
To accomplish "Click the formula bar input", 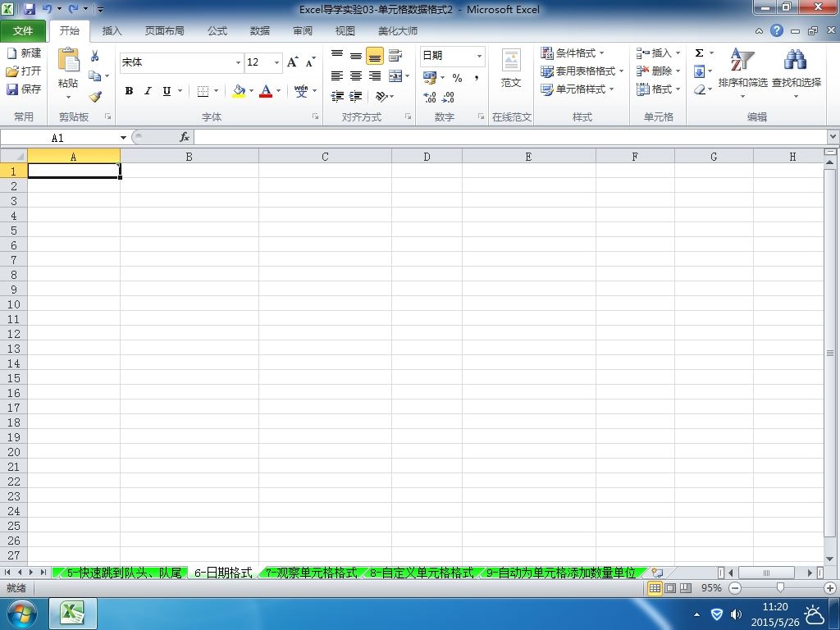I will (510, 137).
